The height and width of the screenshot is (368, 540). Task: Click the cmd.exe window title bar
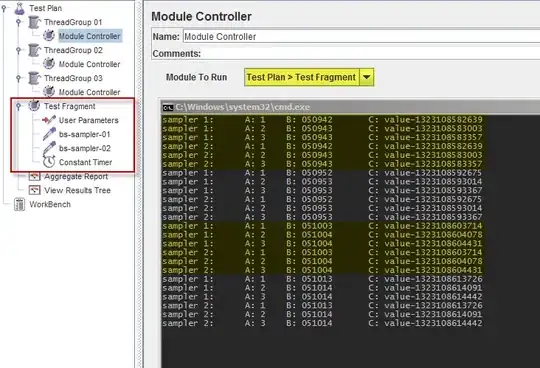(x=350, y=107)
